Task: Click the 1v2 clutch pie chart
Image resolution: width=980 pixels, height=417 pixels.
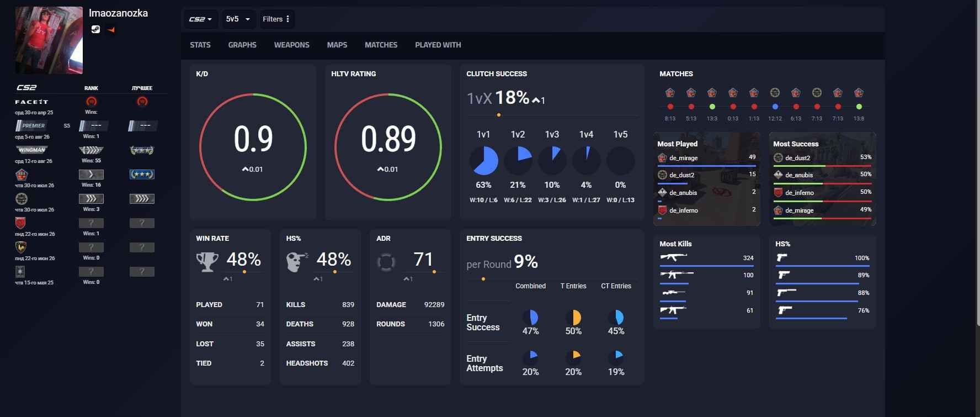Action: (518, 161)
